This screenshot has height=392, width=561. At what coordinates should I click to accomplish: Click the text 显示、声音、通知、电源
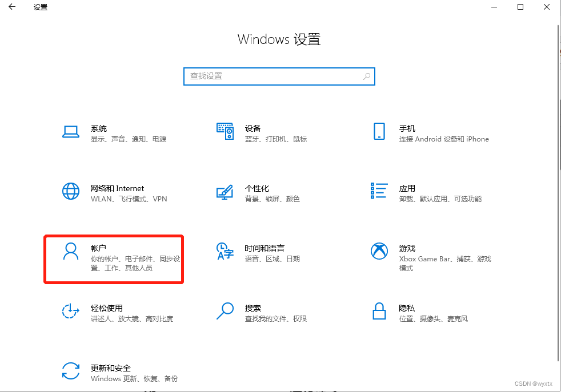click(129, 139)
